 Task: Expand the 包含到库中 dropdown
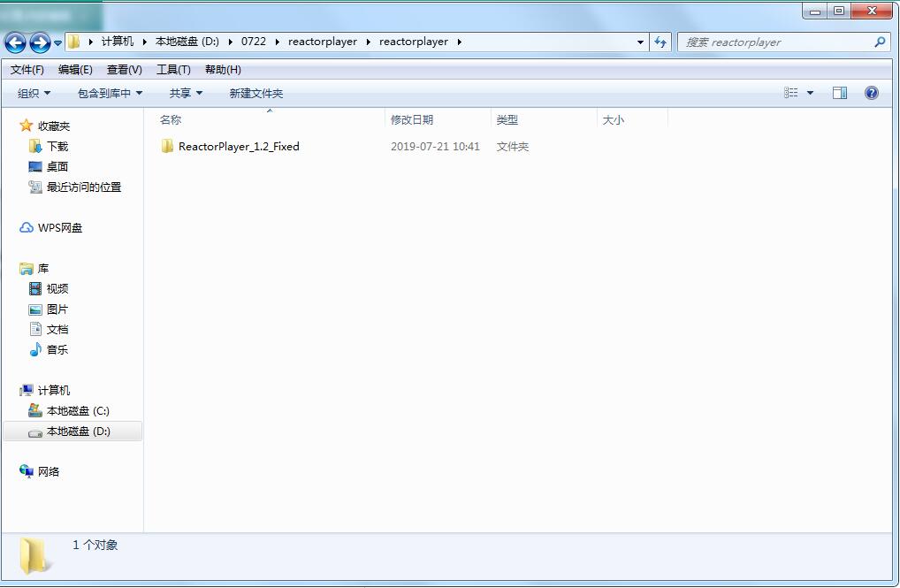click(x=111, y=93)
